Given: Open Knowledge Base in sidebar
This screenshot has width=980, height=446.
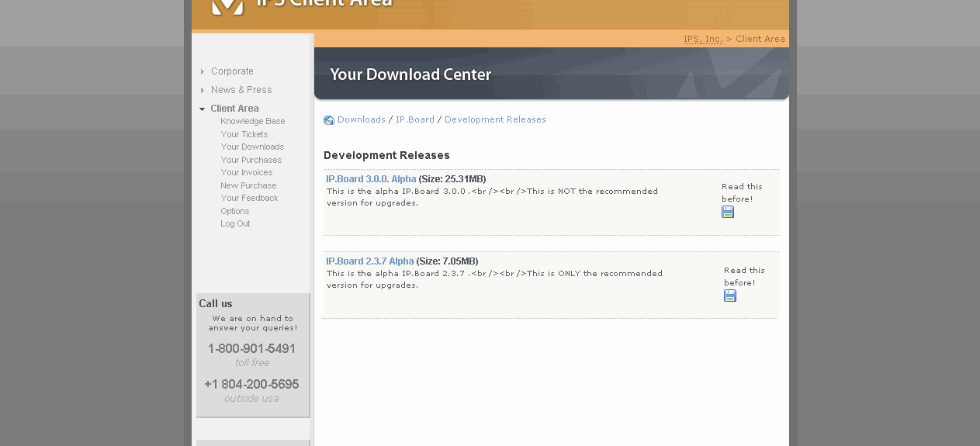Looking at the screenshot, I should (253, 122).
